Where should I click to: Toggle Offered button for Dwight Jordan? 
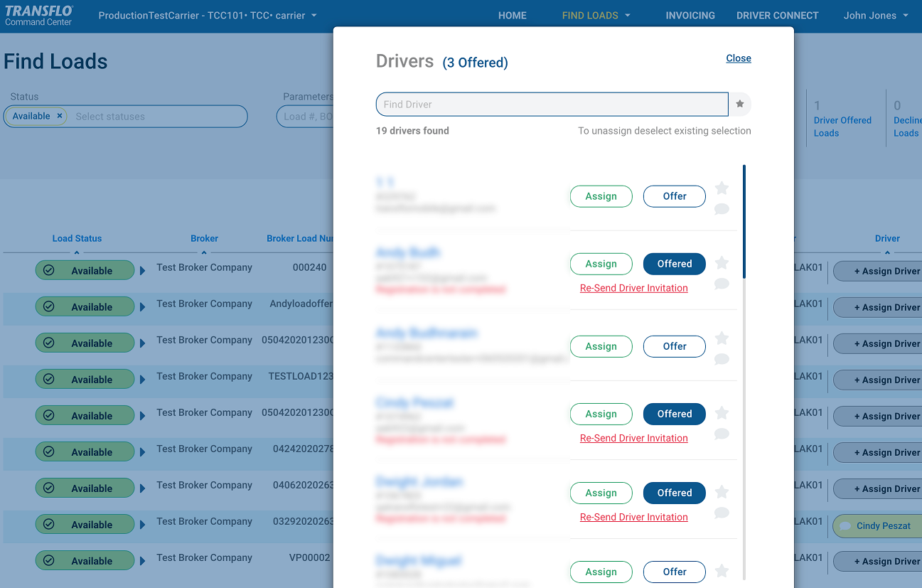click(674, 493)
